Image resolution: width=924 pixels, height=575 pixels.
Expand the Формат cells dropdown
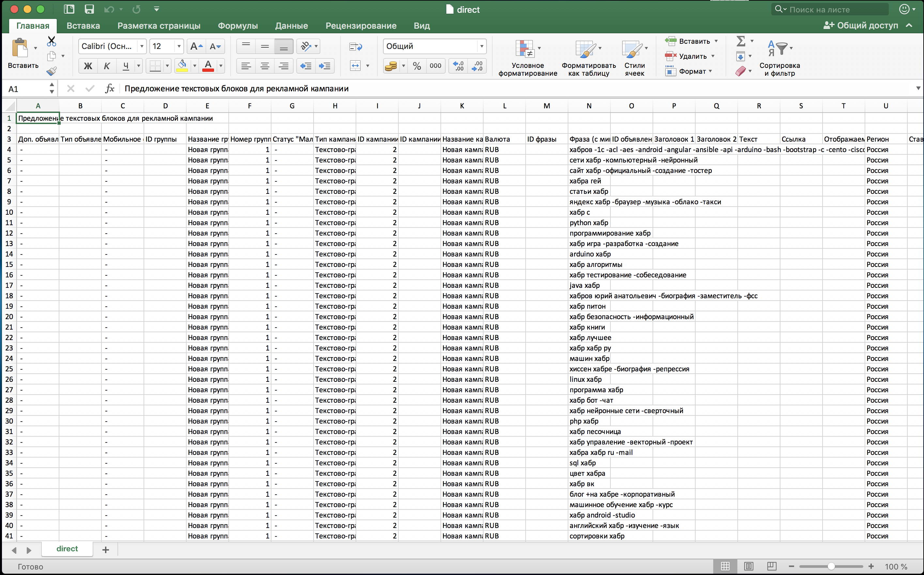coord(710,71)
